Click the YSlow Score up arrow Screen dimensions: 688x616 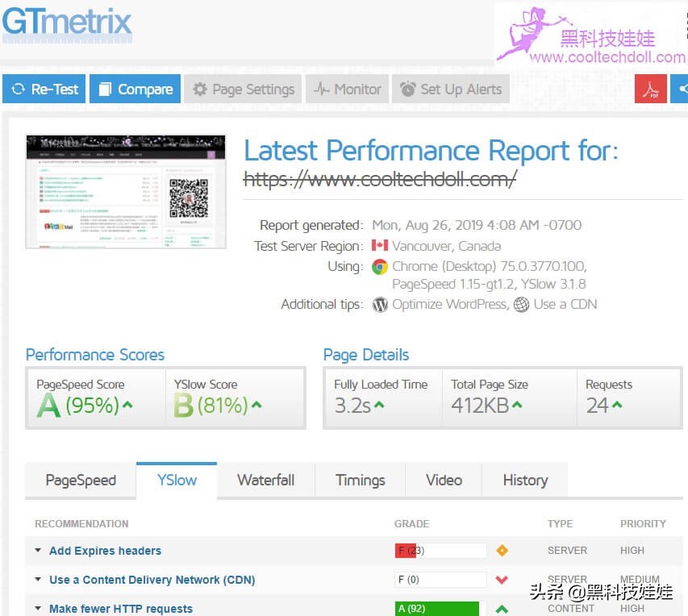[x=256, y=404]
